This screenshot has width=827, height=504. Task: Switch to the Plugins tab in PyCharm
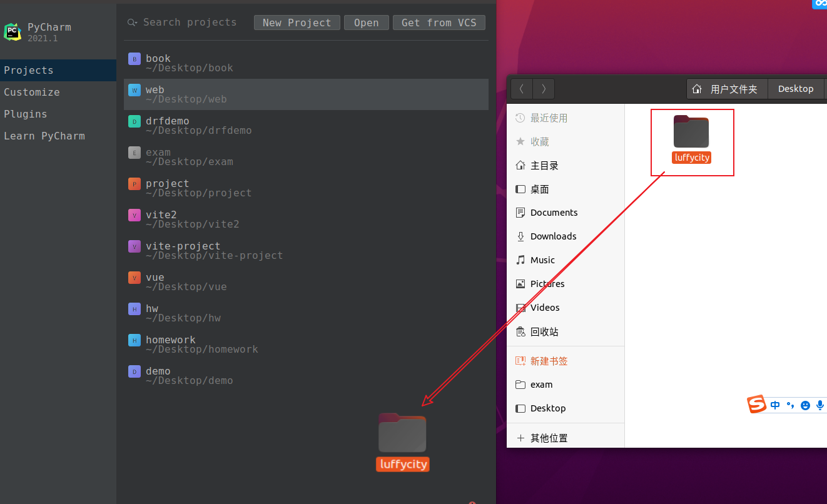point(58,114)
